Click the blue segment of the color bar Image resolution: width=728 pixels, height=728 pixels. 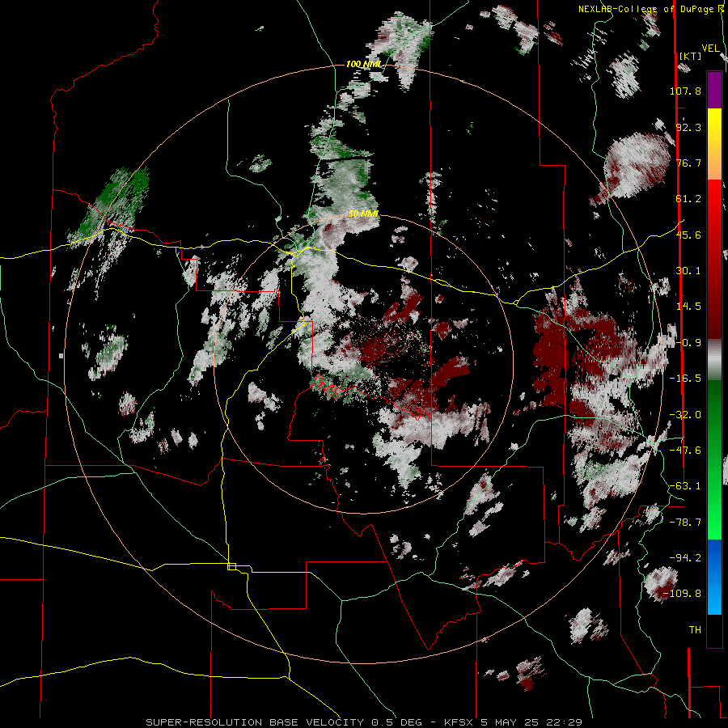point(714,577)
